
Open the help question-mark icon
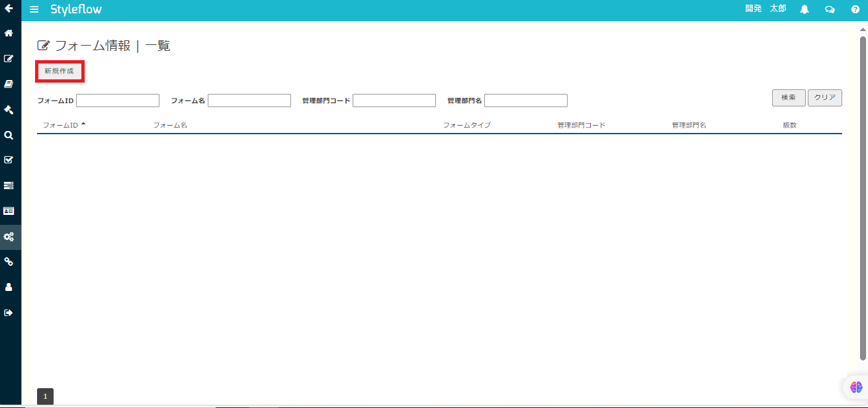click(855, 9)
